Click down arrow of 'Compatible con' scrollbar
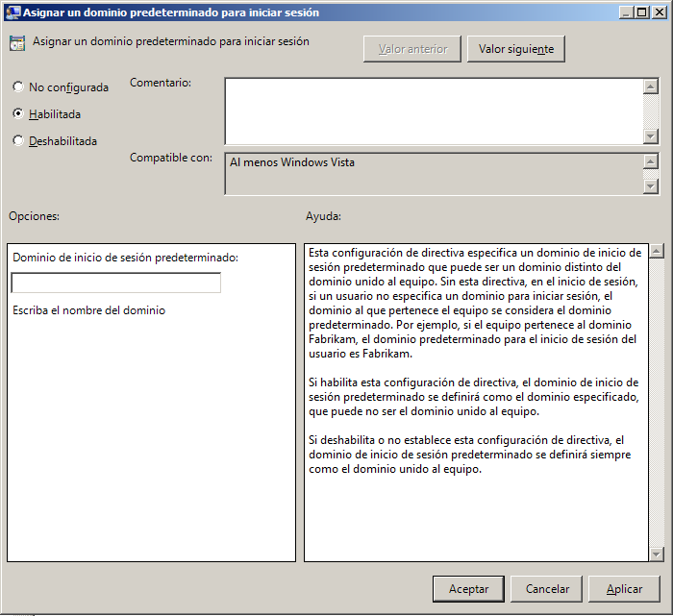This screenshot has width=673, height=616. click(x=651, y=186)
